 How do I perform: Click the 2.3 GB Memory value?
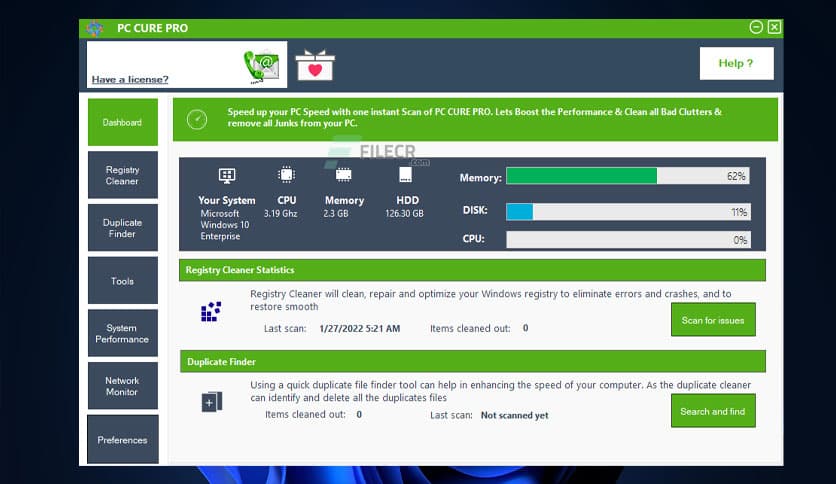tap(335, 213)
